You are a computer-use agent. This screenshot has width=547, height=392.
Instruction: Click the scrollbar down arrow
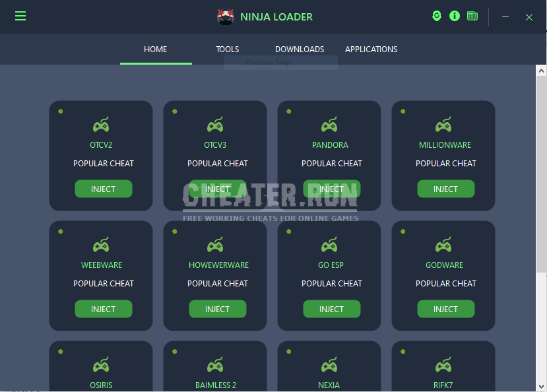click(x=541, y=386)
